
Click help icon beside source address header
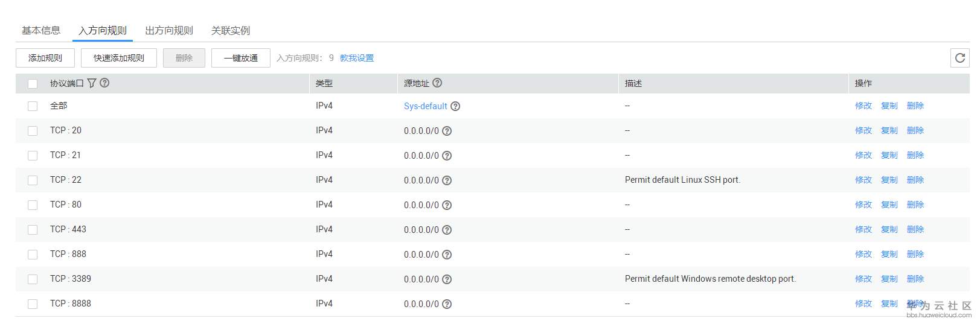click(437, 83)
